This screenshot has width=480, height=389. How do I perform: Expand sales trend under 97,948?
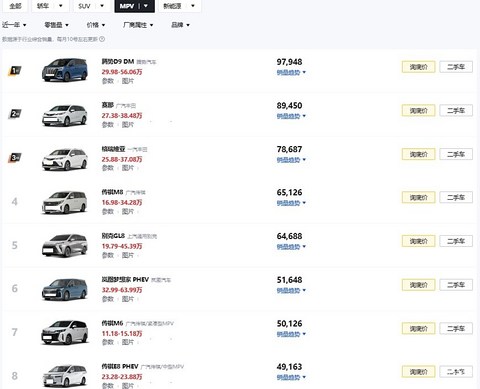(291, 72)
